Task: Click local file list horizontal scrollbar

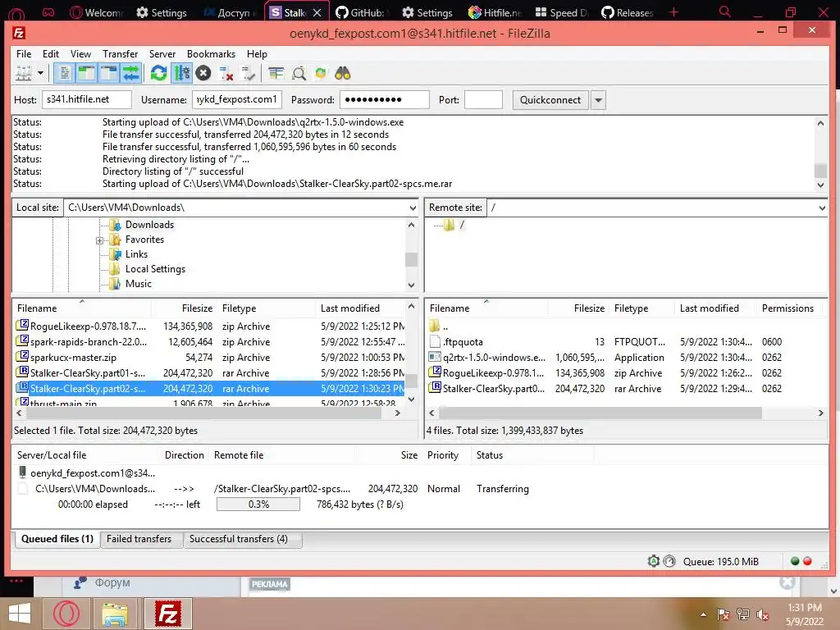Action: tap(204, 413)
